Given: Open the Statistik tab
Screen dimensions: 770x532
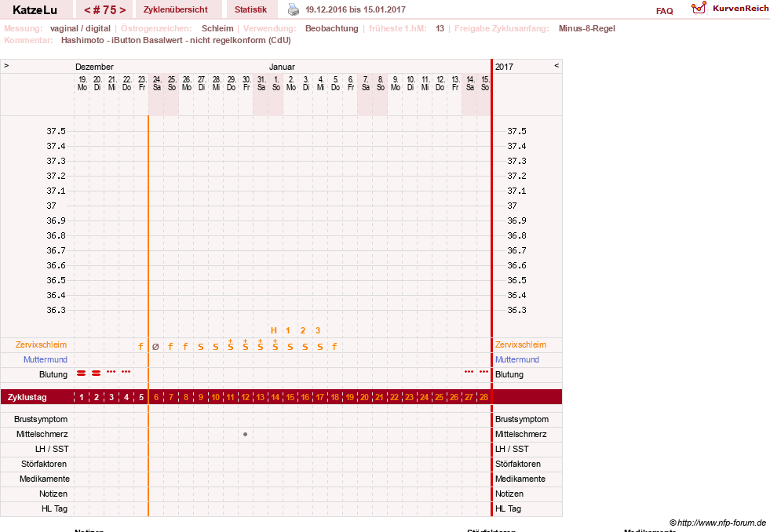Looking at the screenshot, I should [250, 9].
